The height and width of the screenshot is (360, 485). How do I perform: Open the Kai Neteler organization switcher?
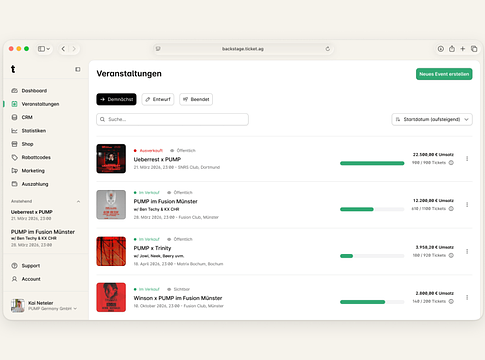pos(44,306)
